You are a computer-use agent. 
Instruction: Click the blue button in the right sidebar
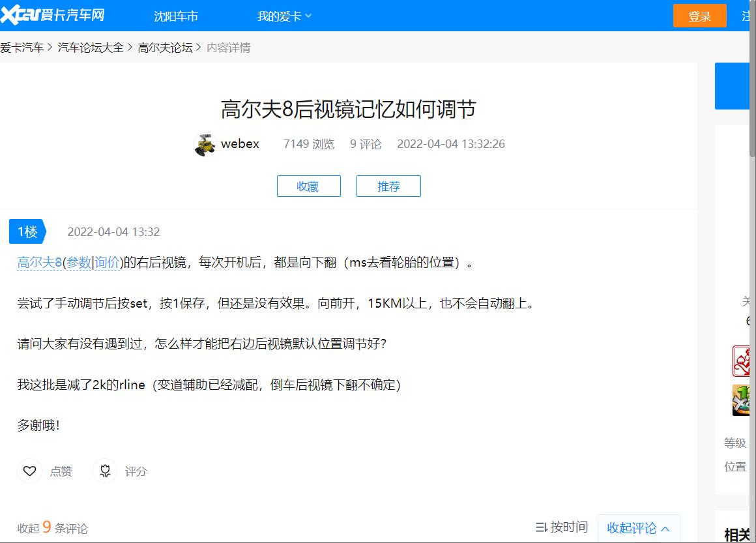pyautogui.click(x=732, y=86)
